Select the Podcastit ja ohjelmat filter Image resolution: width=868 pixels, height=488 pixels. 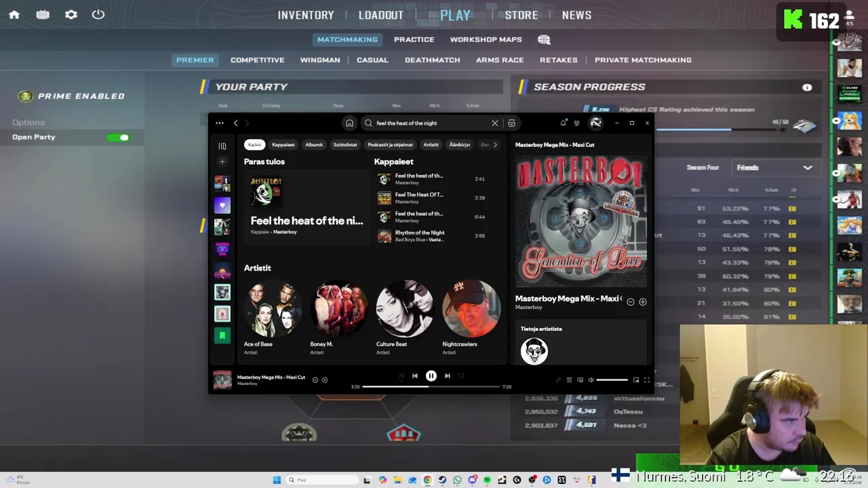click(390, 144)
